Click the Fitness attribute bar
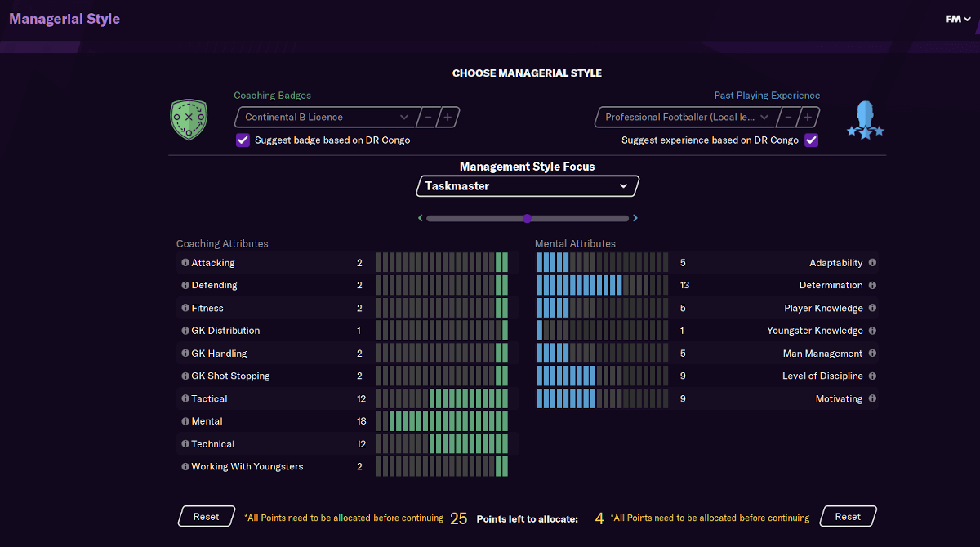 coord(442,309)
